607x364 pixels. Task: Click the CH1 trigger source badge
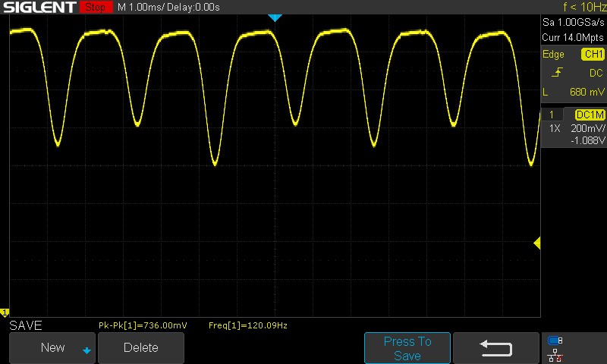coord(593,54)
